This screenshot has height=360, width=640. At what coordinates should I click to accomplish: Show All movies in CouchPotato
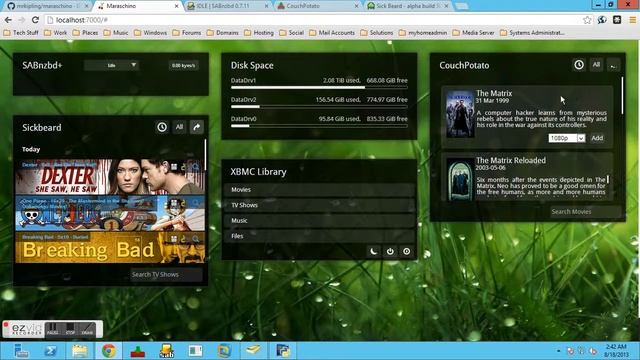click(x=596, y=65)
